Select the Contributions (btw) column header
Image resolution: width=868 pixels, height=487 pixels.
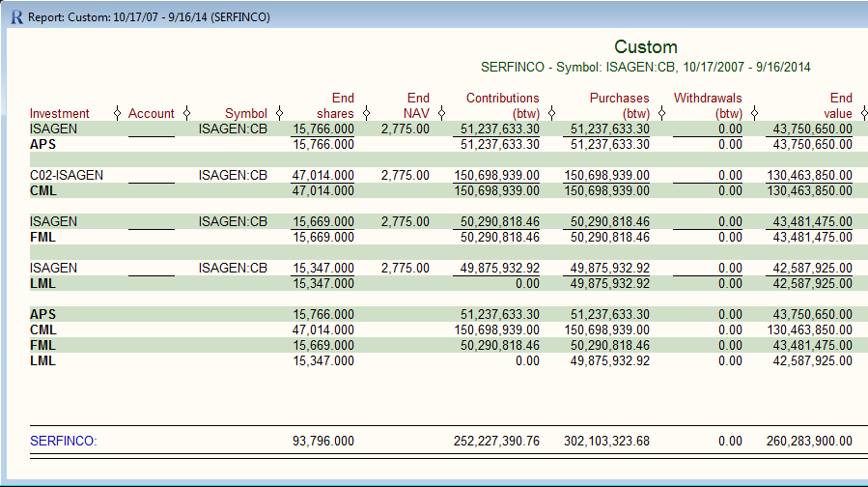(503, 106)
